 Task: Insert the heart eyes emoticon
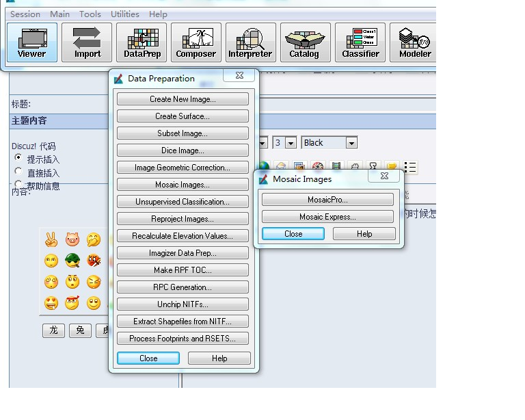point(51,303)
